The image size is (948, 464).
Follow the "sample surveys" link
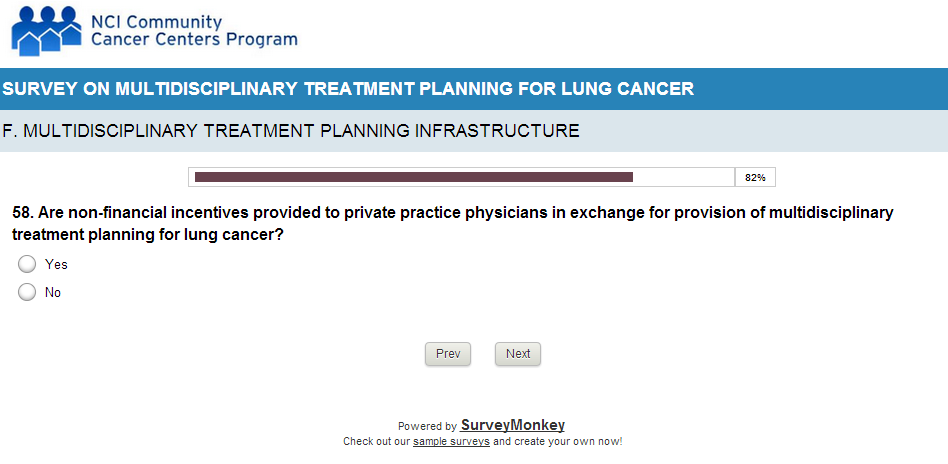pos(451,441)
